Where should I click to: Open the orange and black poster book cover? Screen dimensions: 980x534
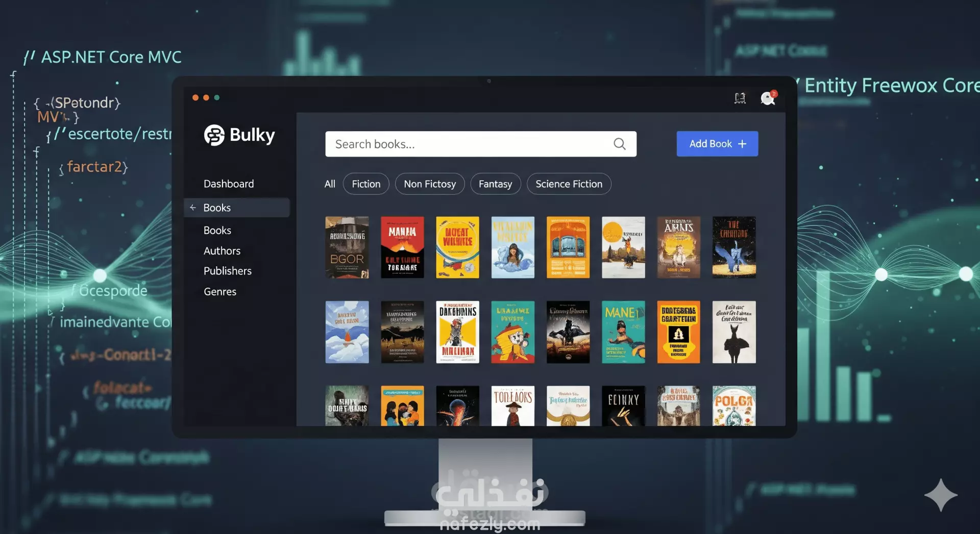pos(678,332)
